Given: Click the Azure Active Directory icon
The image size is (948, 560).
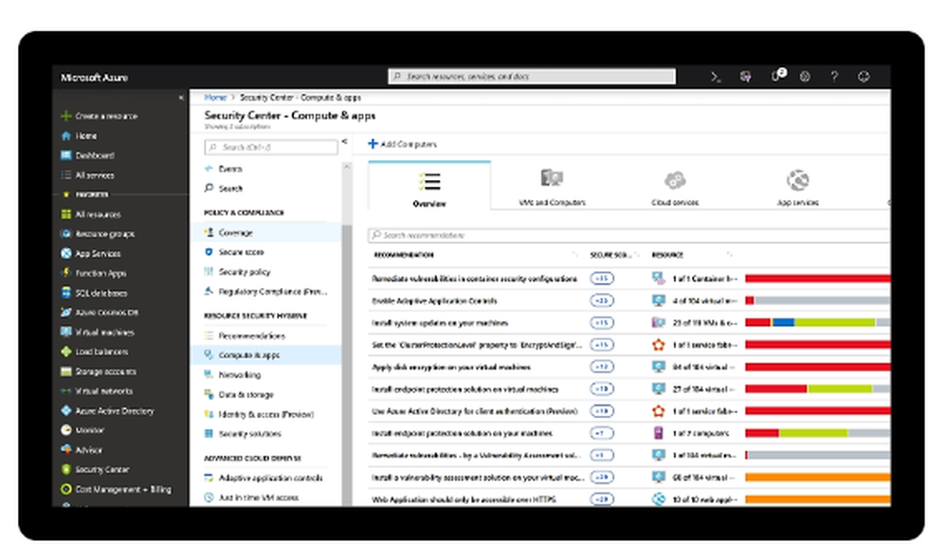Looking at the screenshot, I should tap(66, 411).
